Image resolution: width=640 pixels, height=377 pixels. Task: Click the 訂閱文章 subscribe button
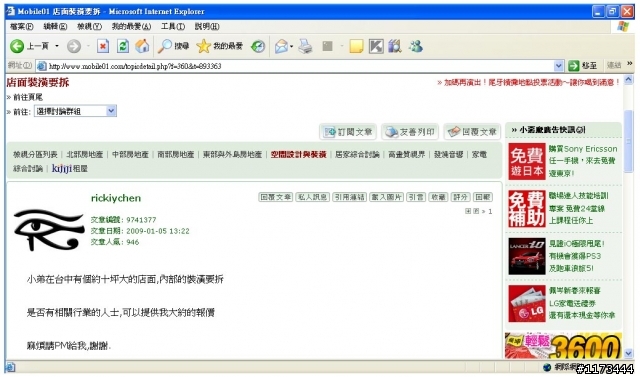coord(348,132)
